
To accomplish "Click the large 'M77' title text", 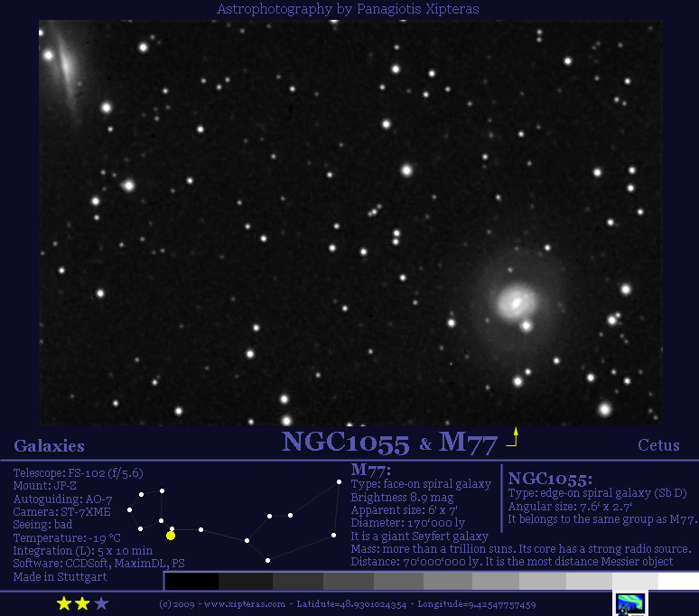I will [x=468, y=443].
